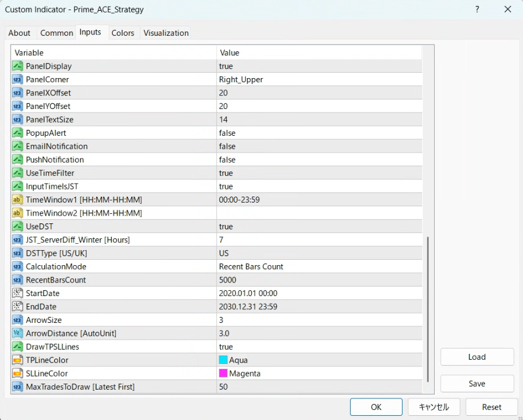Screen dimensions: 523x420
Task: Click the PanelYOffset integer type icon
Action: tap(17, 106)
